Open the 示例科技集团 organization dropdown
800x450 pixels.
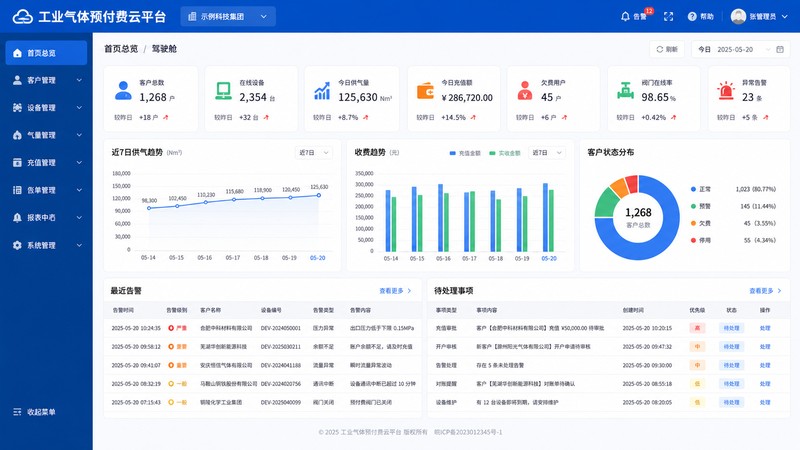228,16
